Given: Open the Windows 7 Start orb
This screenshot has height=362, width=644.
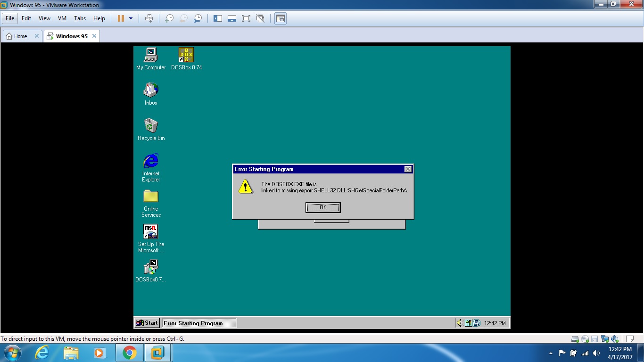Looking at the screenshot, I should 12,353.
